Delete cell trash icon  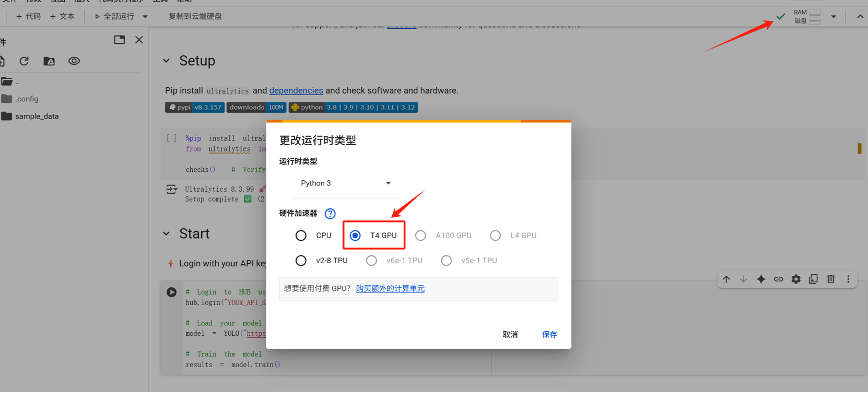831,279
